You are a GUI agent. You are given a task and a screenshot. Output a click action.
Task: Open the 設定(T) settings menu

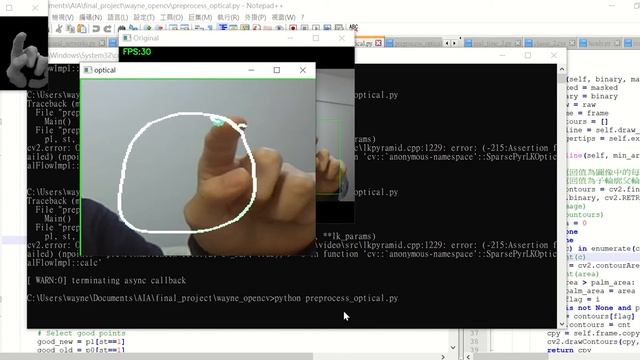tap(144, 17)
